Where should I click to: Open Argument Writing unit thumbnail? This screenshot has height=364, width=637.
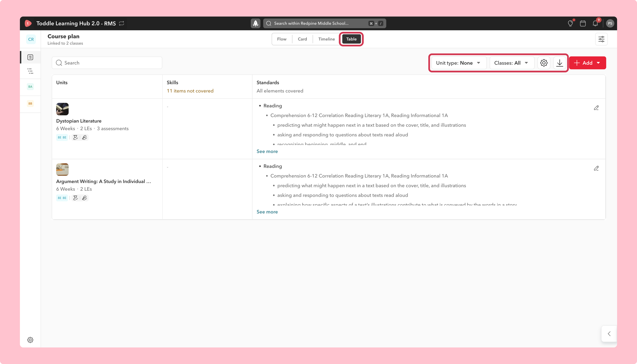pyautogui.click(x=62, y=169)
